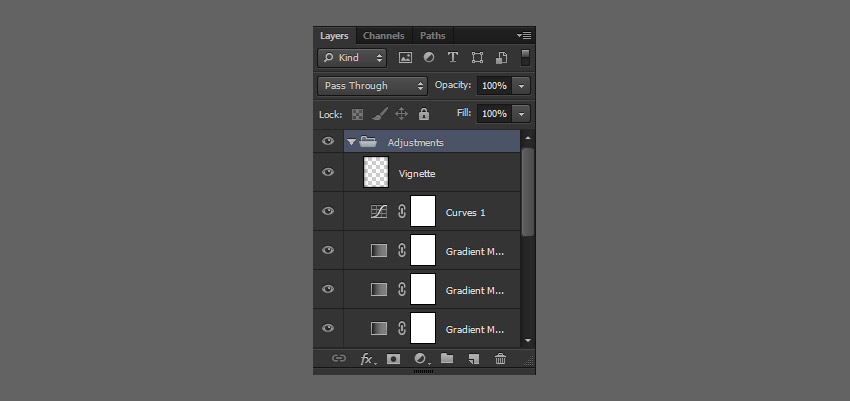
Task: Open the Pass Through blend mode dropdown
Action: [x=372, y=86]
